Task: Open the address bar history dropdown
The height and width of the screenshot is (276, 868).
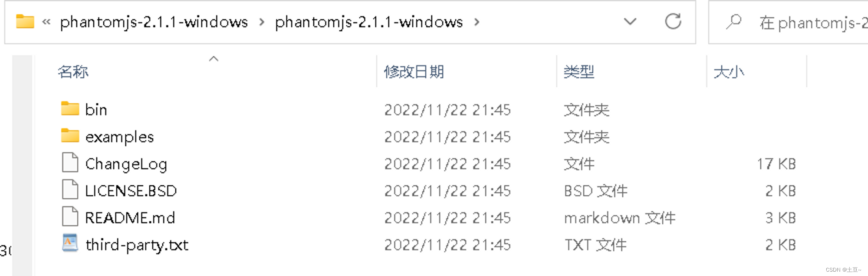Action: 630,21
